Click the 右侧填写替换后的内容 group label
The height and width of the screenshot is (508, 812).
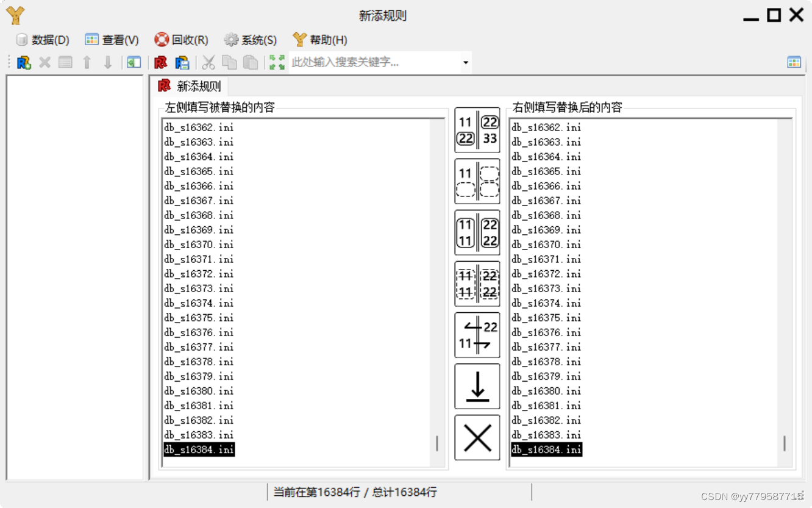568,107
